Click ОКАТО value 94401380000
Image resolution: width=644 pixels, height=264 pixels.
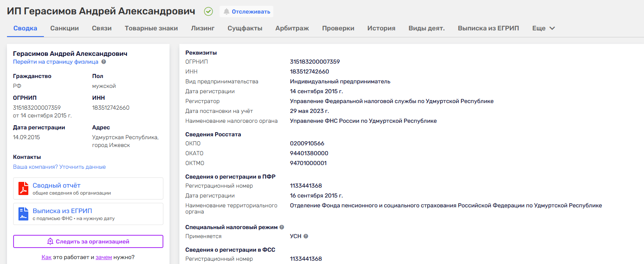(x=309, y=154)
